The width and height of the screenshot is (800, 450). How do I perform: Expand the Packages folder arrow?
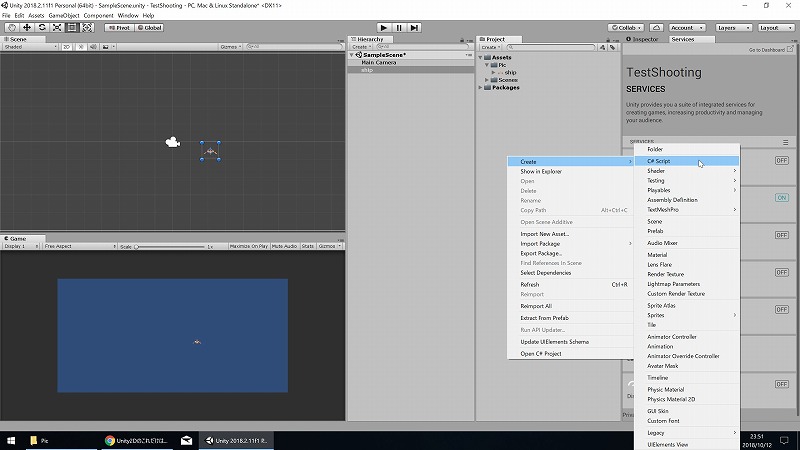[480, 88]
